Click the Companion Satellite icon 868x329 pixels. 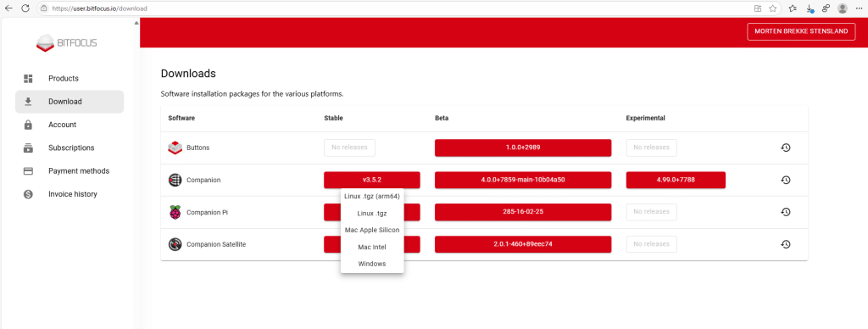pos(175,244)
